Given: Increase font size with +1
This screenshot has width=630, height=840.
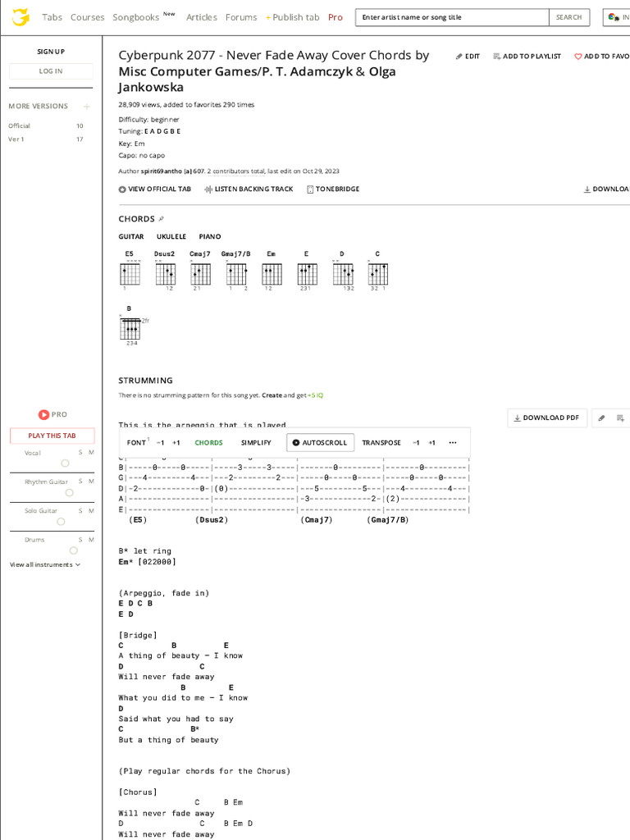Looking at the screenshot, I should point(176,442).
